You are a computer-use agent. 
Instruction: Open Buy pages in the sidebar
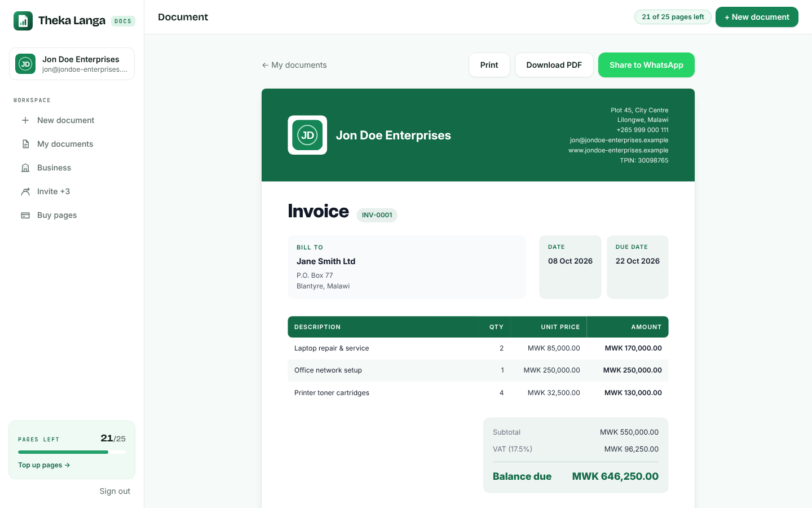pos(72,215)
